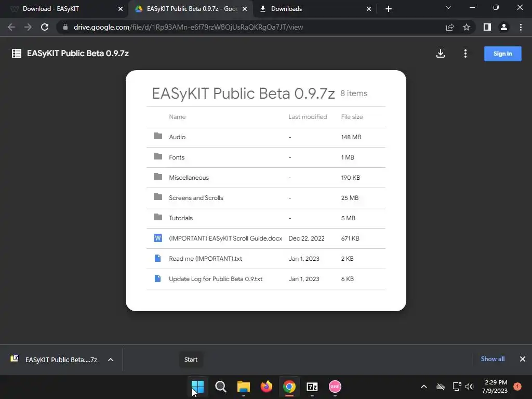Open the clock showing 2:29 PM

click(x=495, y=387)
